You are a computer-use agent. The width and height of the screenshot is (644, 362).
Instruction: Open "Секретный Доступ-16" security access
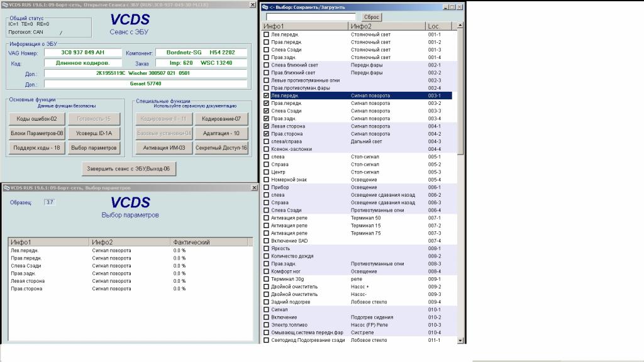click(221, 147)
